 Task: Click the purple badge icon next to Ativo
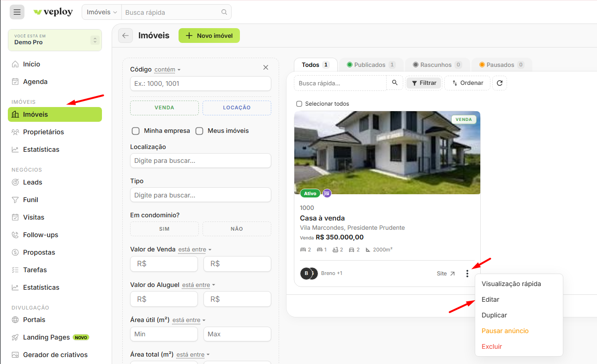point(327,193)
